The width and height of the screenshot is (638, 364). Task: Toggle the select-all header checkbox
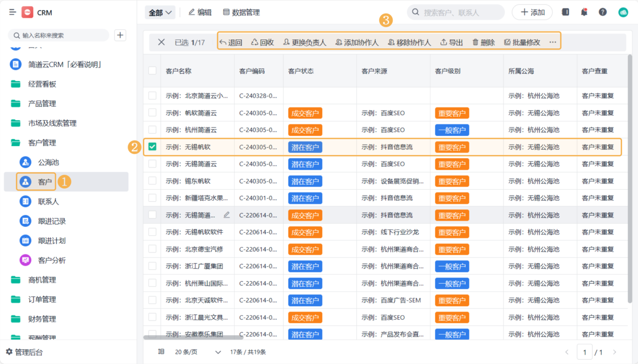pos(153,71)
